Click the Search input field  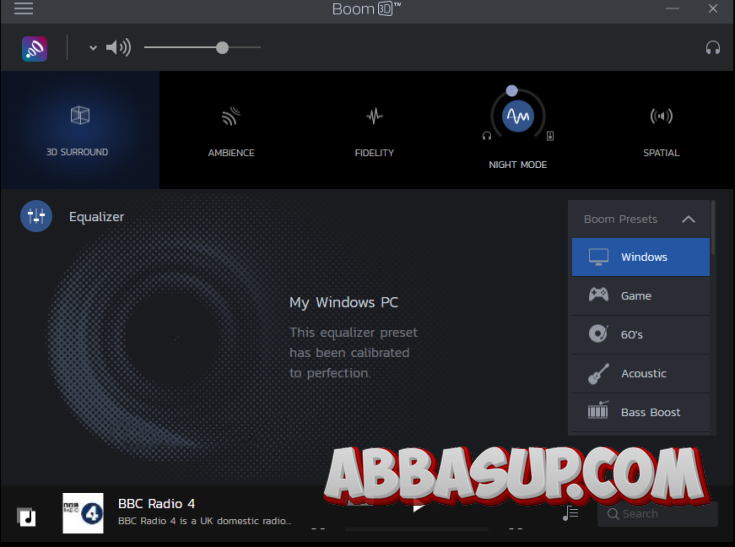[x=658, y=514]
